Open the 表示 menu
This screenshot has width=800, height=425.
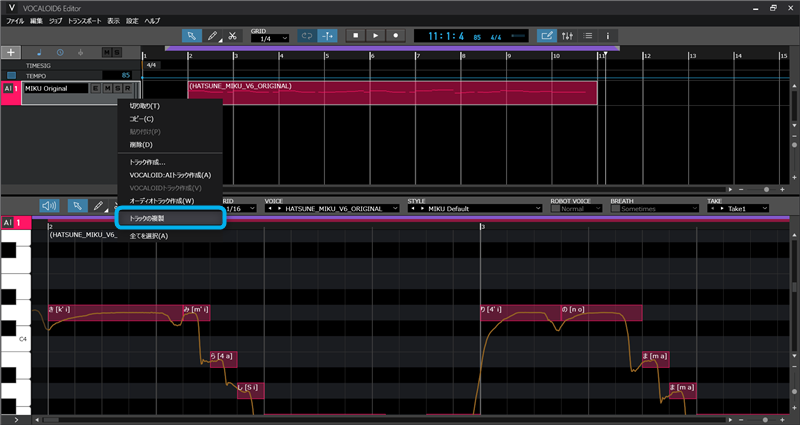pyautogui.click(x=113, y=21)
